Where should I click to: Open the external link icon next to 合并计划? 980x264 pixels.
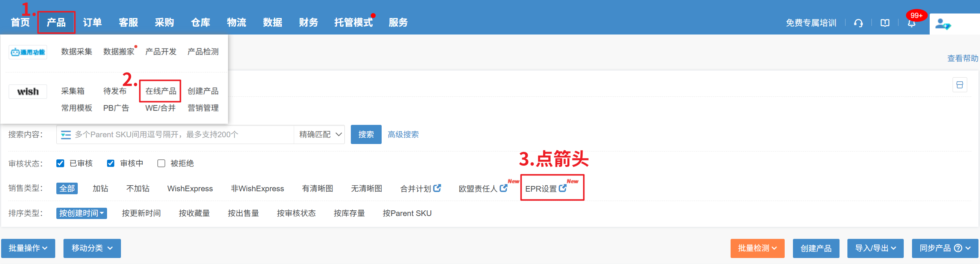437,188
